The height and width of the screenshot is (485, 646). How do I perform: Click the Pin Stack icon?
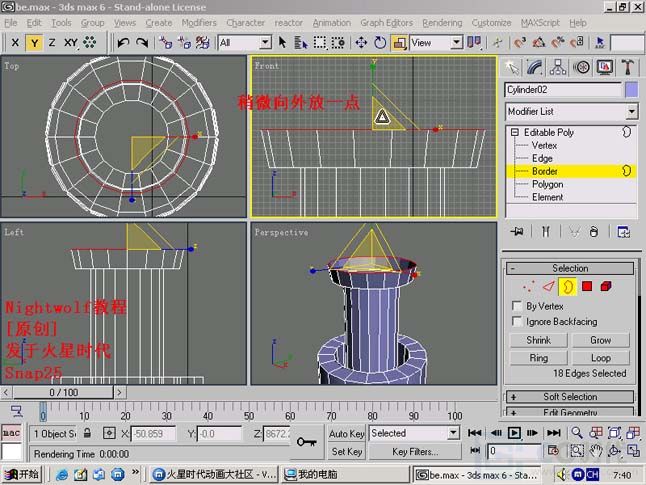tap(517, 232)
